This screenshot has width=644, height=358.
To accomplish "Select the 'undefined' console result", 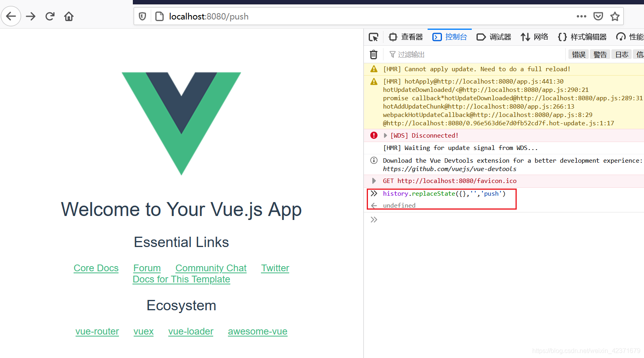I will 399,206.
